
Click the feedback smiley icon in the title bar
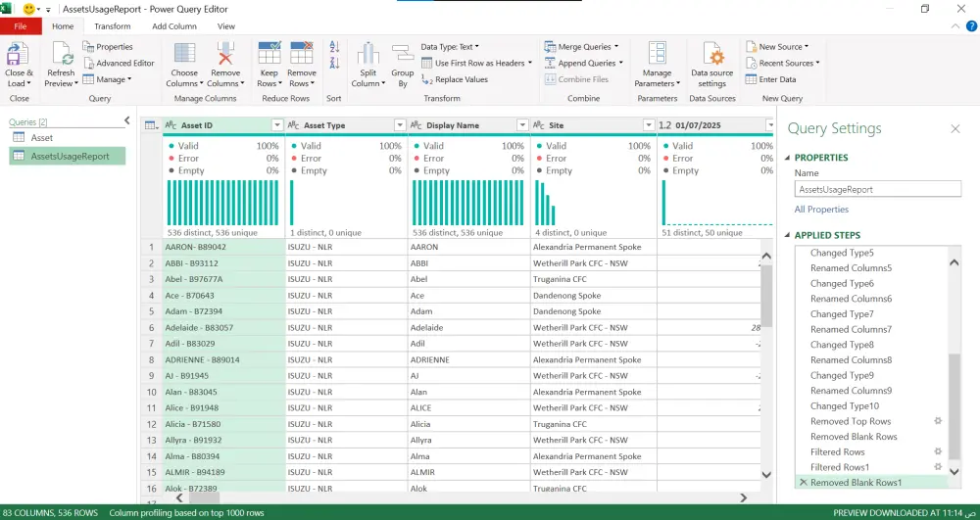28,10
